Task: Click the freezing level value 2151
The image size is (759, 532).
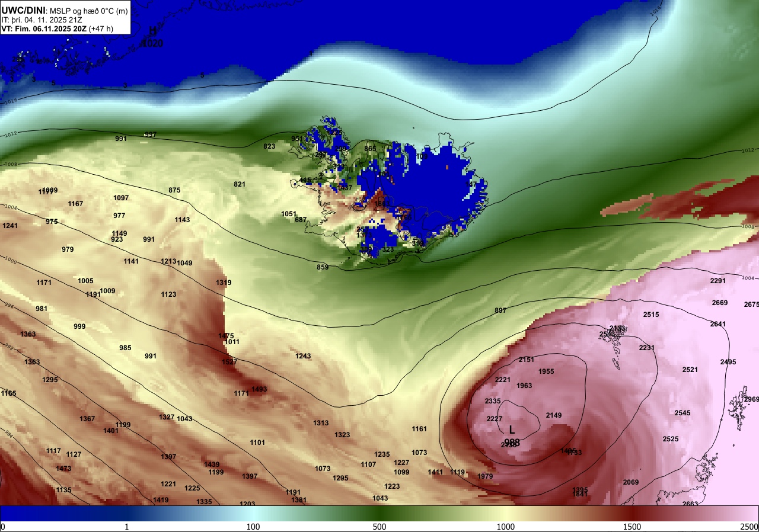Action: (x=527, y=360)
